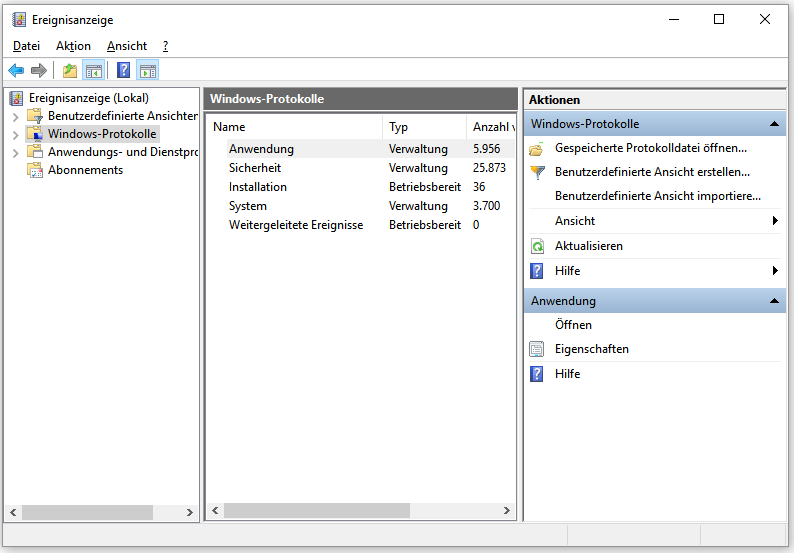Open the Ansicht submenu arrow in Aktionen
This screenshot has width=794, height=553.
[x=775, y=221]
